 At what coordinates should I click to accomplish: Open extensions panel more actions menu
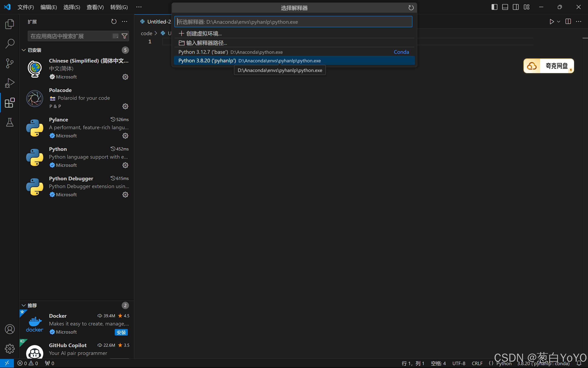click(x=125, y=22)
